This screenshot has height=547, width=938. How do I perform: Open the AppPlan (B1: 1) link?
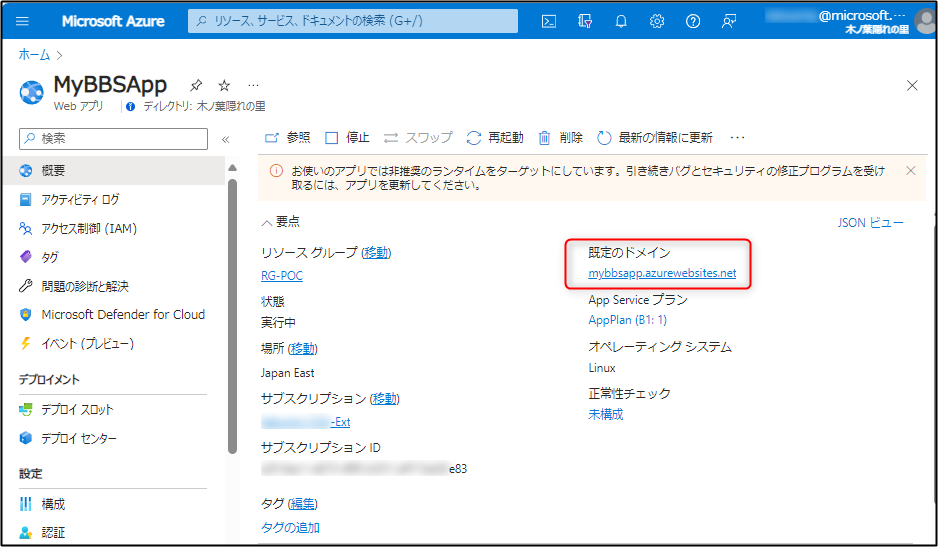[628, 320]
